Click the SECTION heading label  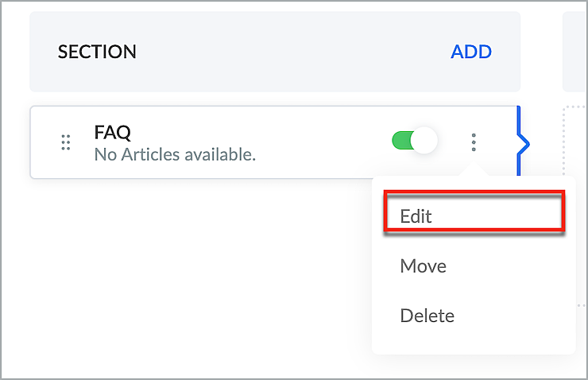pos(97,52)
